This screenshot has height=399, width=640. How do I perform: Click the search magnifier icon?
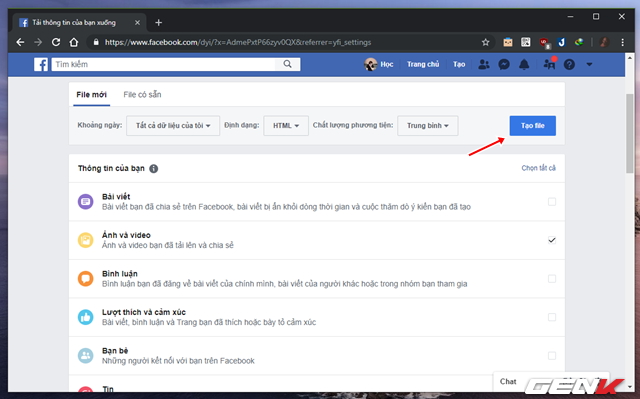(x=287, y=64)
